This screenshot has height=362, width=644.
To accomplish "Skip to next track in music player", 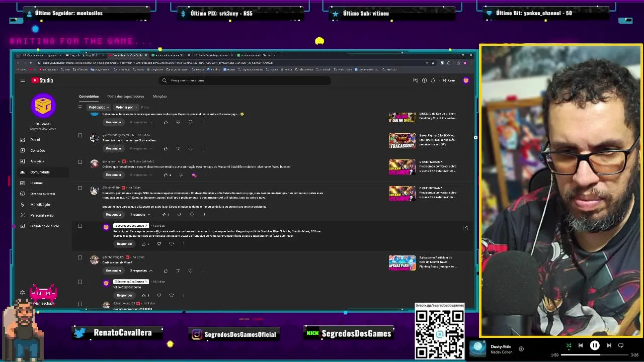I will 609,345.
